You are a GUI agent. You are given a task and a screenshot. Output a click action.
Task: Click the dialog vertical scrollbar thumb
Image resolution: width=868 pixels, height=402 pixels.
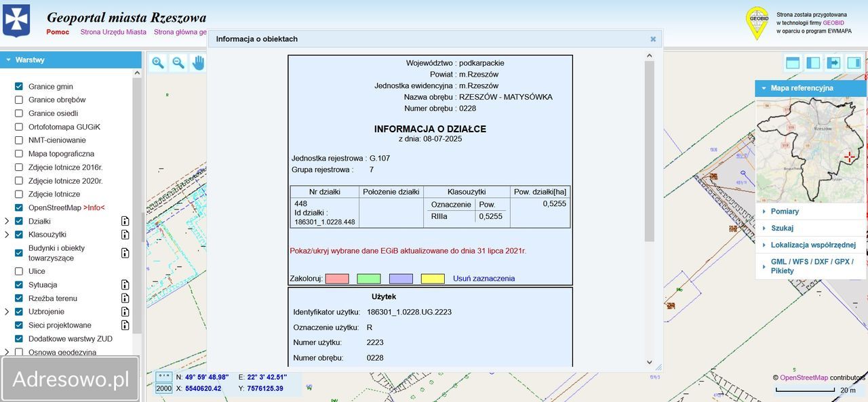tap(649, 151)
